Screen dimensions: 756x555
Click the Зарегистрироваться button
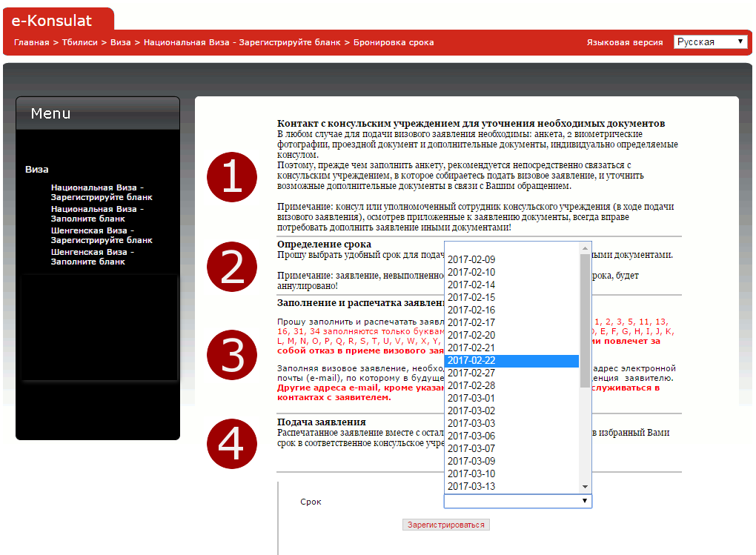coord(446,525)
